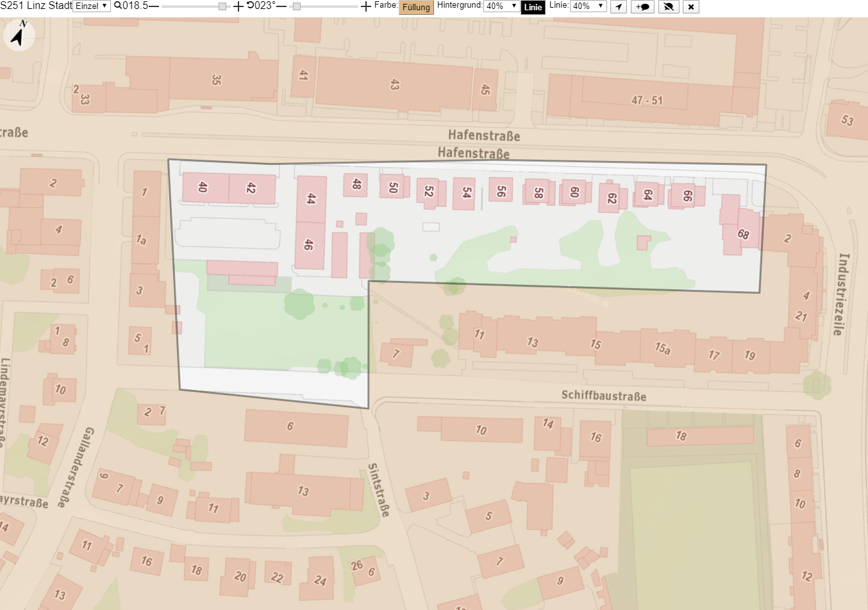
Task: Decrease zoom with the minus icon
Action: click(154, 6)
